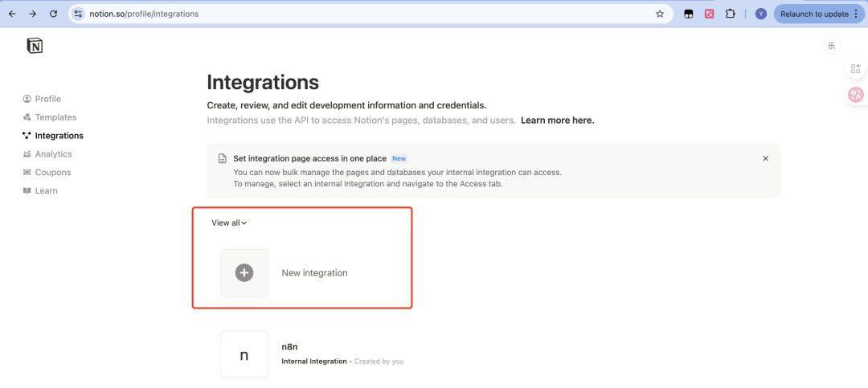
Task: Click the Integrations page heading
Action: 263,83
